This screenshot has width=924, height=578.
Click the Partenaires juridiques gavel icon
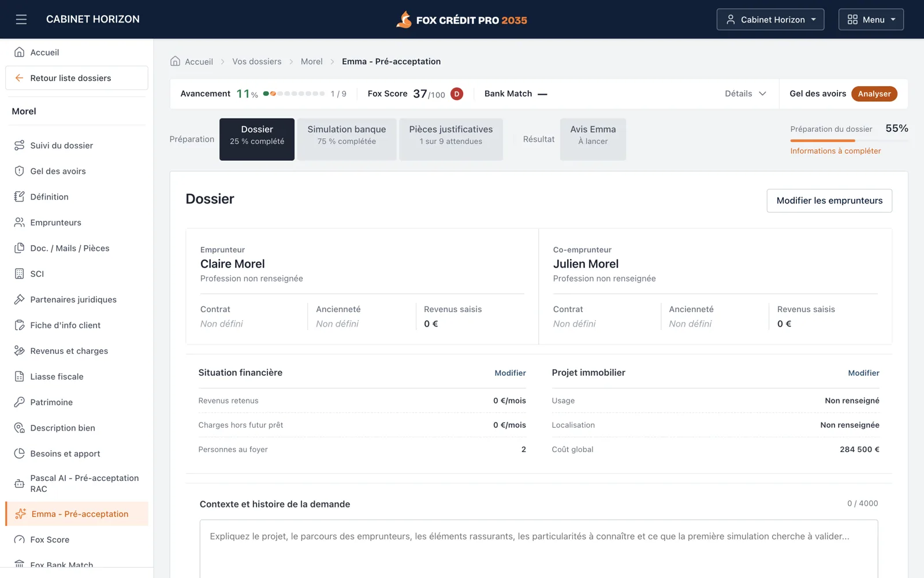click(x=19, y=299)
